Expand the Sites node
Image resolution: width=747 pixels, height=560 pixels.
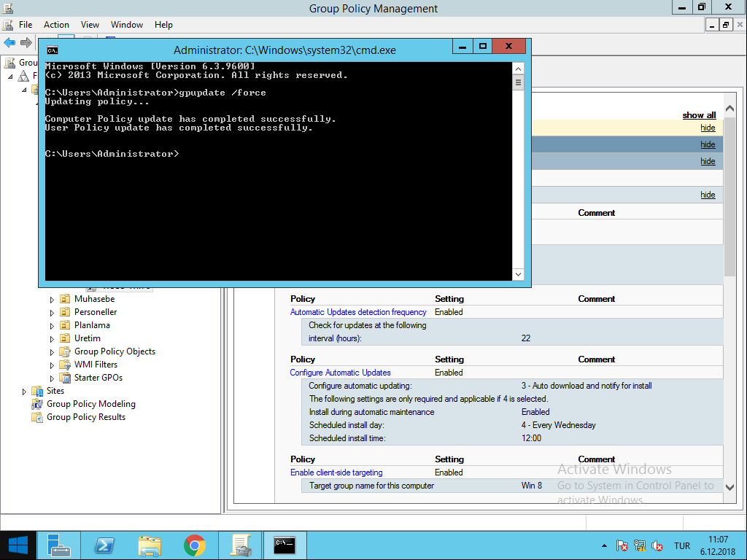pyautogui.click(x=24, y=392)
